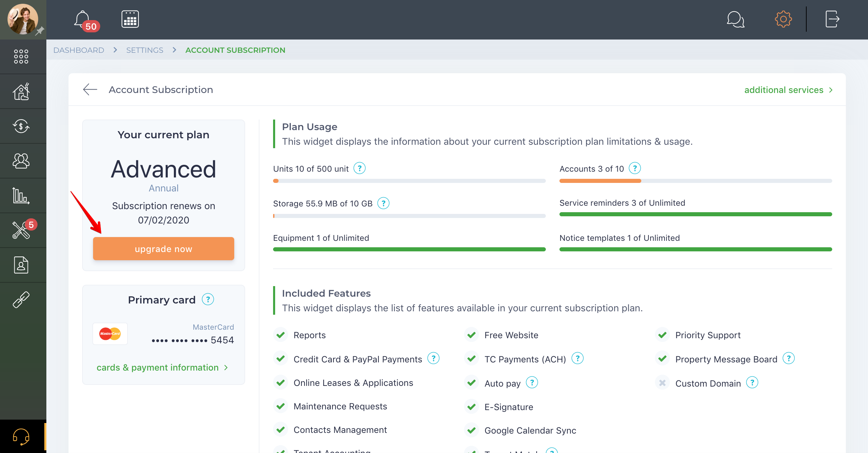Click 'Equipment 1 of Unlimited' text
The width and height of the screenshot is (868, 453).
pos(321,238)
